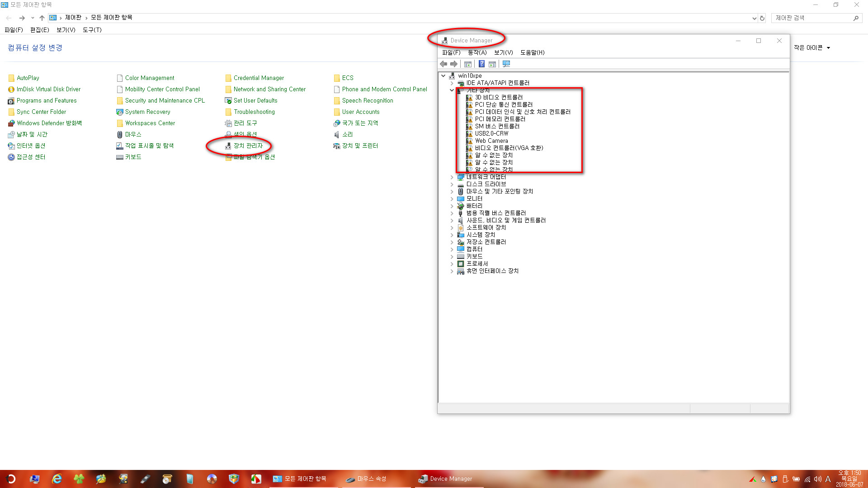Viewport: 868px width, 488px height.
Task: Click volume speaker icon in system tray
Action: click(817, 479)
